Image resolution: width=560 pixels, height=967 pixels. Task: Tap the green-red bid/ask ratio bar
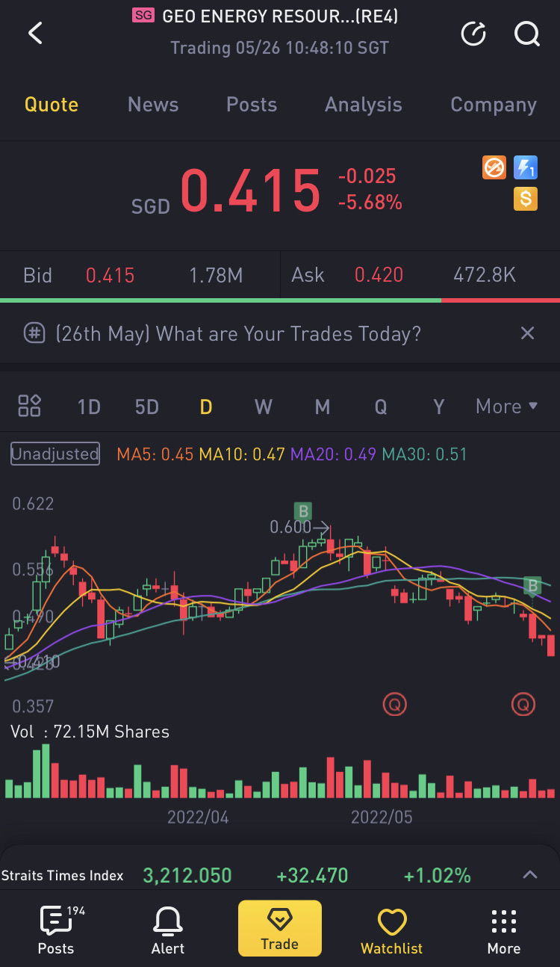(280, 300)
